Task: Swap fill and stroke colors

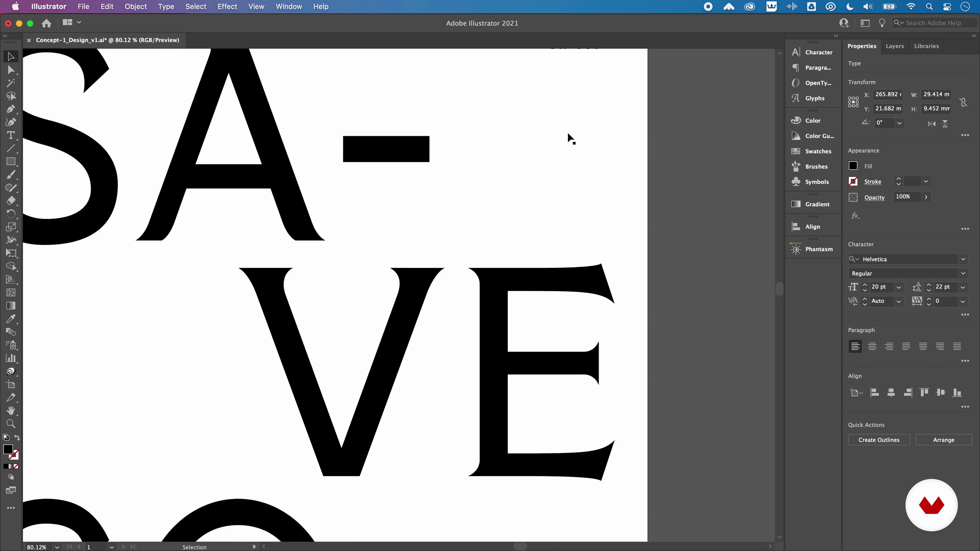Action: click(17, 438)
